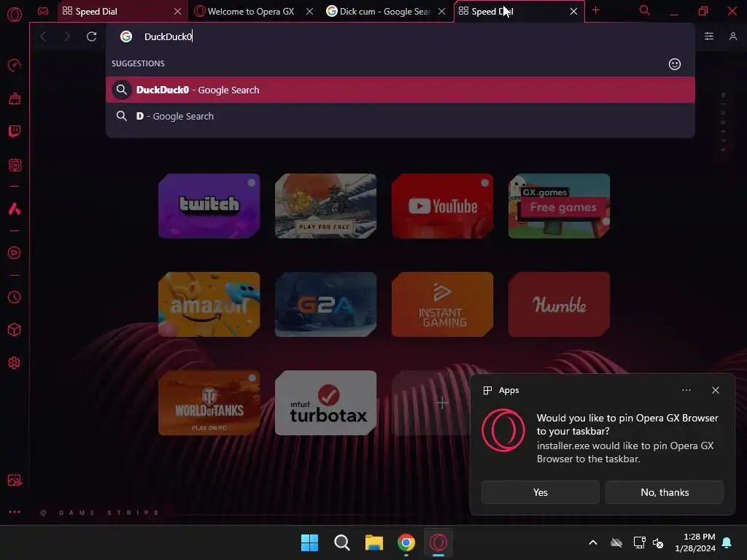Close the Google Search tab

(x=442, y=11)
